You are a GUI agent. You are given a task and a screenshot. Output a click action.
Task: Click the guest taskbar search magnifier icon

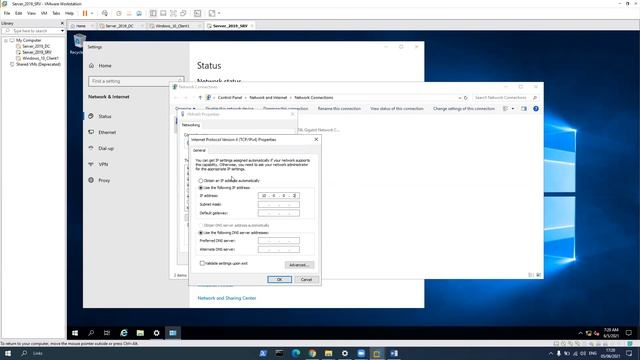pyautogui.click(x=91, y=333)
